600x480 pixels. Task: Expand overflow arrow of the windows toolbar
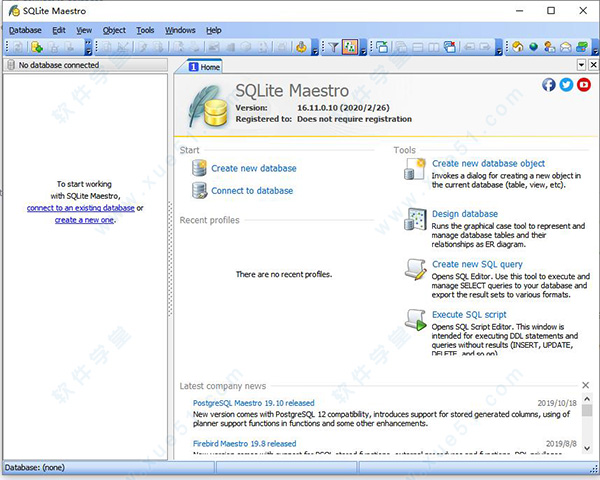[x=498, y=47]
